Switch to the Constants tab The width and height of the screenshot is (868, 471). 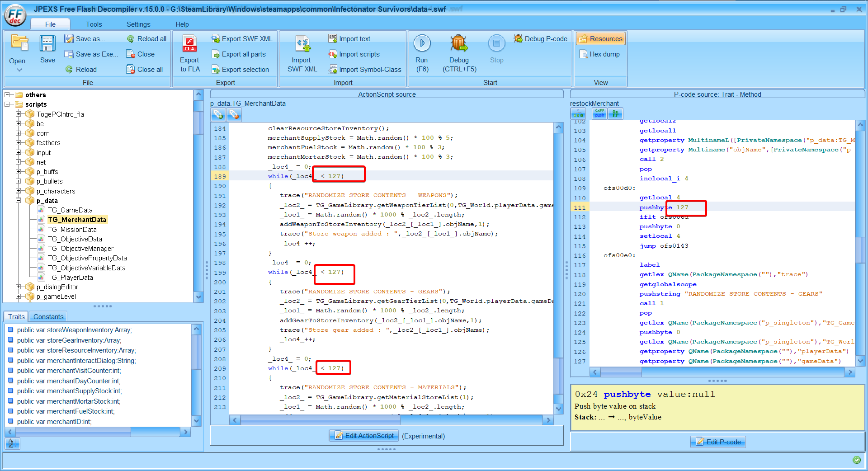pyautogui.click(x=48, y=317)
